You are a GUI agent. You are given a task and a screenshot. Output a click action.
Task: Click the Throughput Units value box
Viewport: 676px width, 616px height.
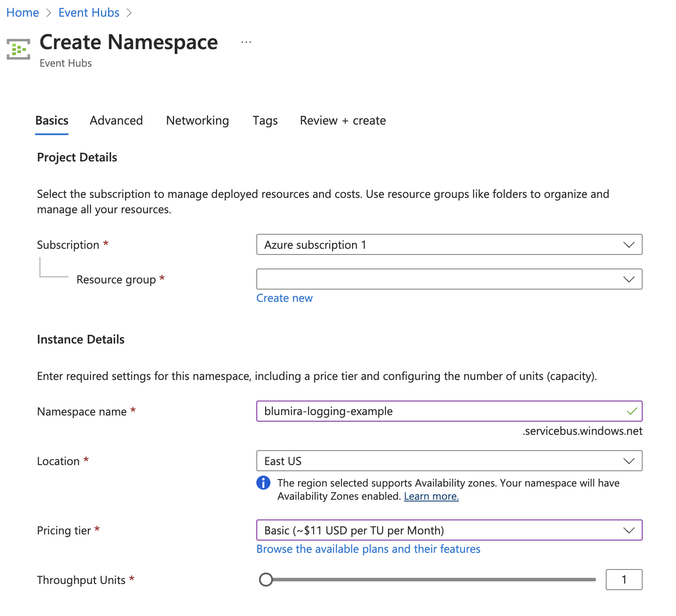624,580
